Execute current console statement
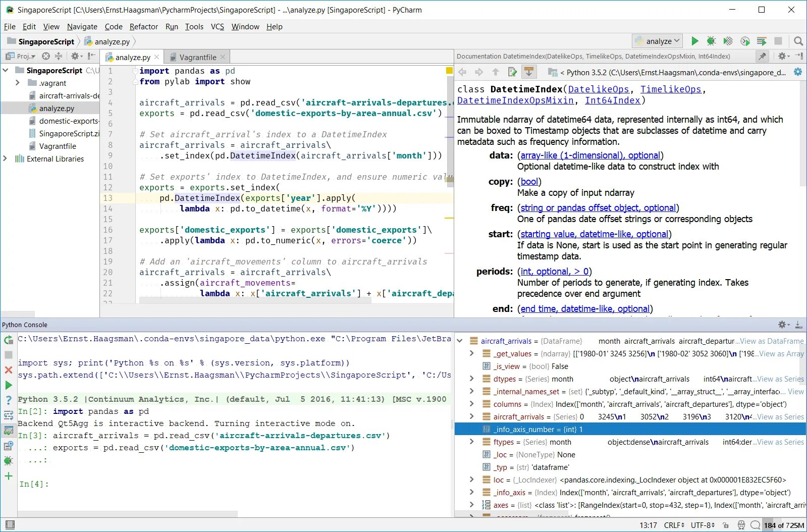This screenshot has width=807, height=532. 9,385
